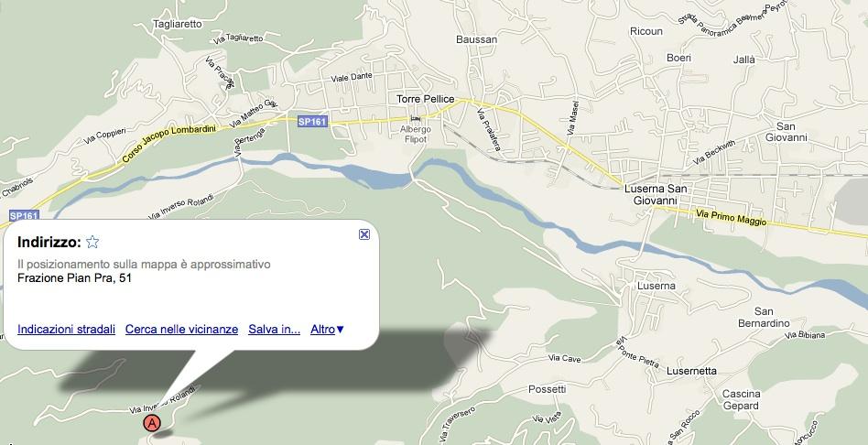
Task: Click the Frazione Pian Pra, 51 address text
Action: click(74, 277)
